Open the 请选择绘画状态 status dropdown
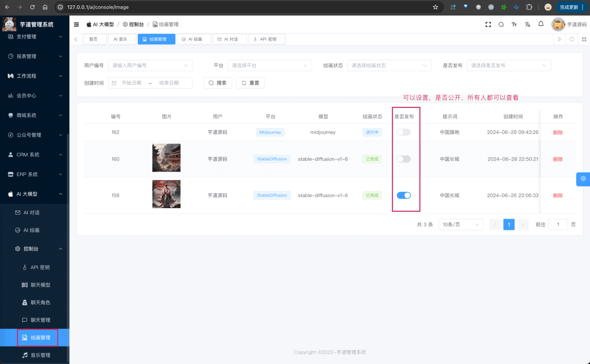This screenshot has width=590, height=364. coord(389,65)
